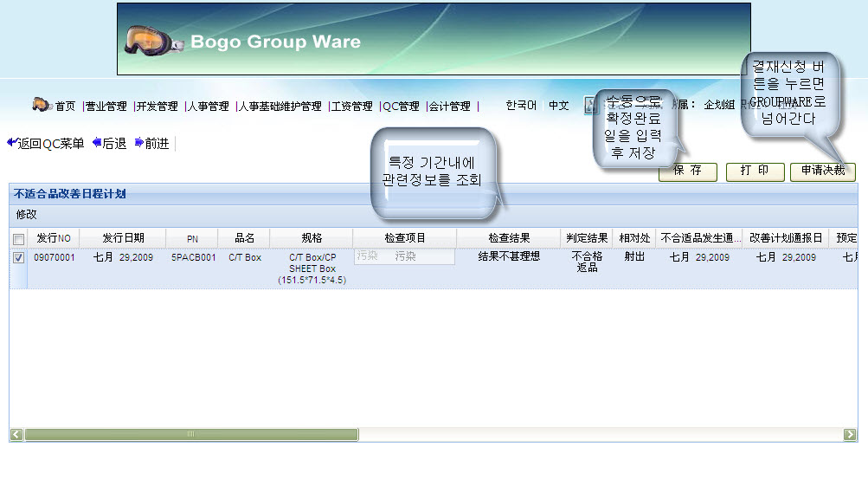This screenshot has height=492, width=868.
Task: Tick the header select-all checkbox
Action: click(18, 239)
